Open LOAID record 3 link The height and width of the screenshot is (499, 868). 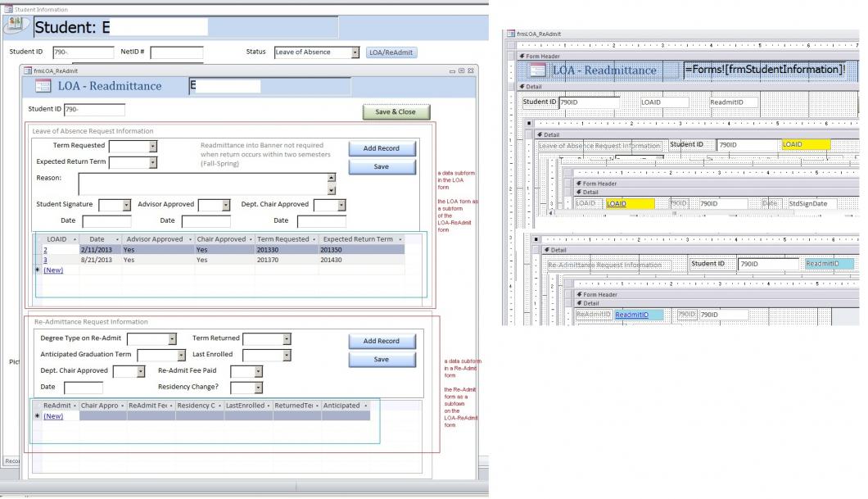[x=45, y=259]
